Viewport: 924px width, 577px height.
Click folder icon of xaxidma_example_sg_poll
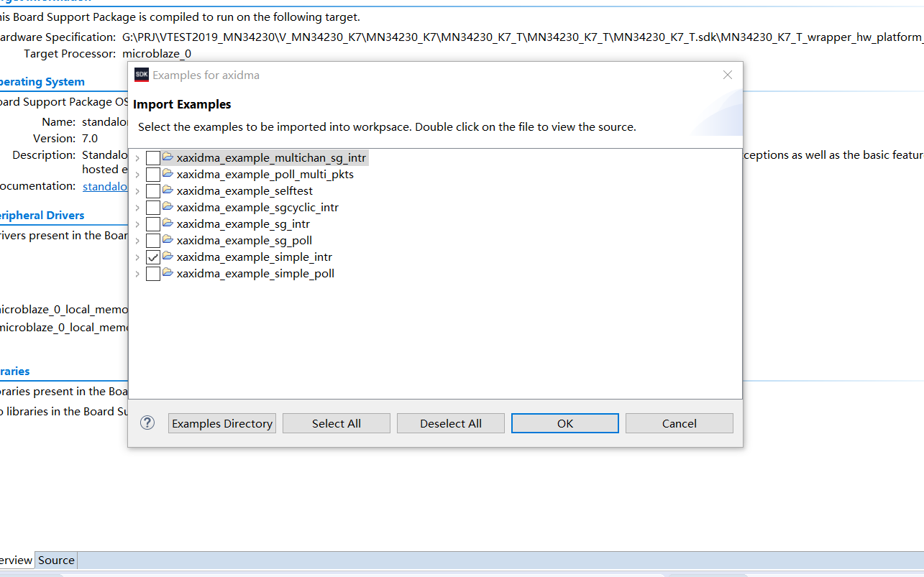coord(168,240)
